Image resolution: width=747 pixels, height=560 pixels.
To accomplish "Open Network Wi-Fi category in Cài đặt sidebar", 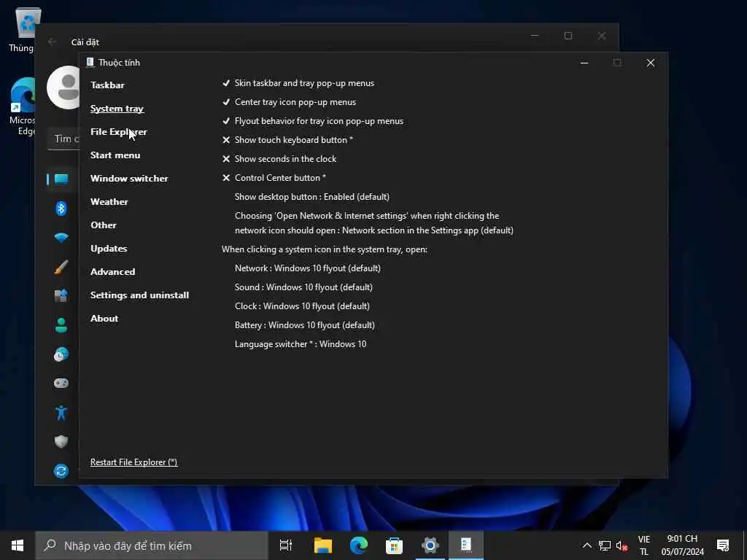I will click(x=61, y=237).
